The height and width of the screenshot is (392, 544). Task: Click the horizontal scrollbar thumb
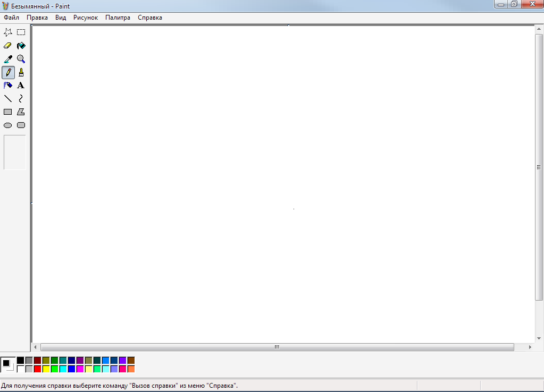tap(277, 347)
